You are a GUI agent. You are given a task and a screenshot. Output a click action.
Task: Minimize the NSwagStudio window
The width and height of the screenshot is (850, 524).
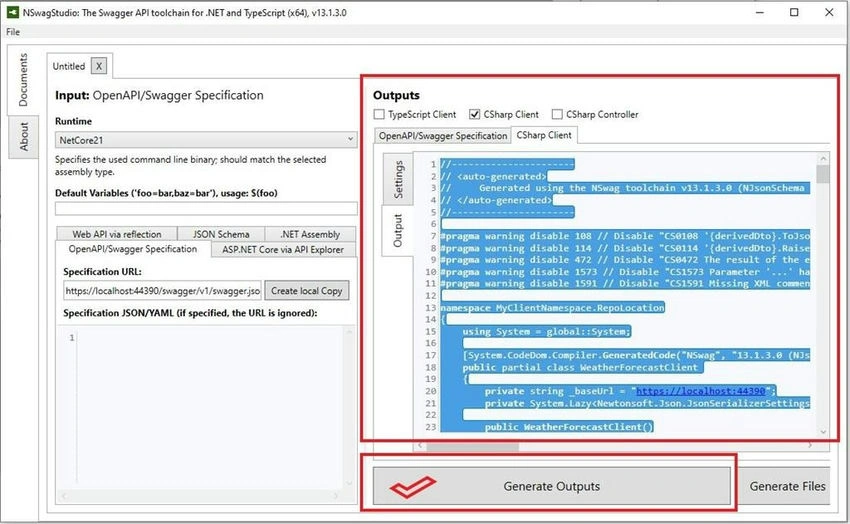759,12
